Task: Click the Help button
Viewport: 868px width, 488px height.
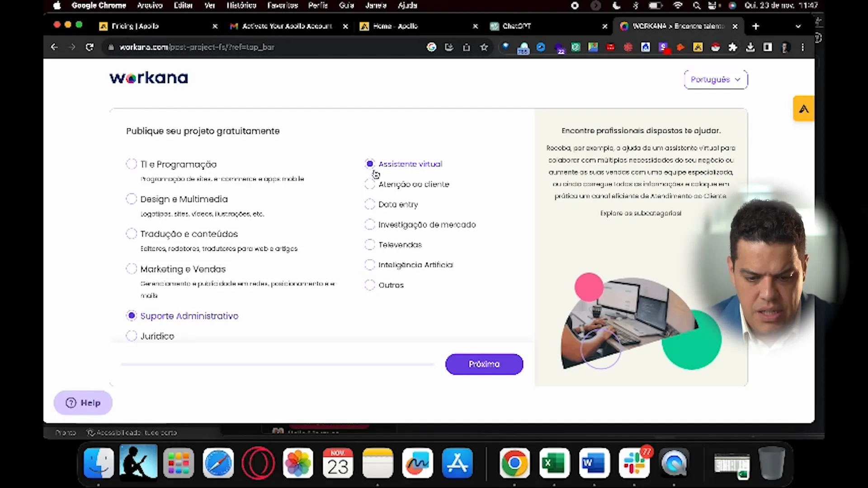Action: [x=83, y=403]
